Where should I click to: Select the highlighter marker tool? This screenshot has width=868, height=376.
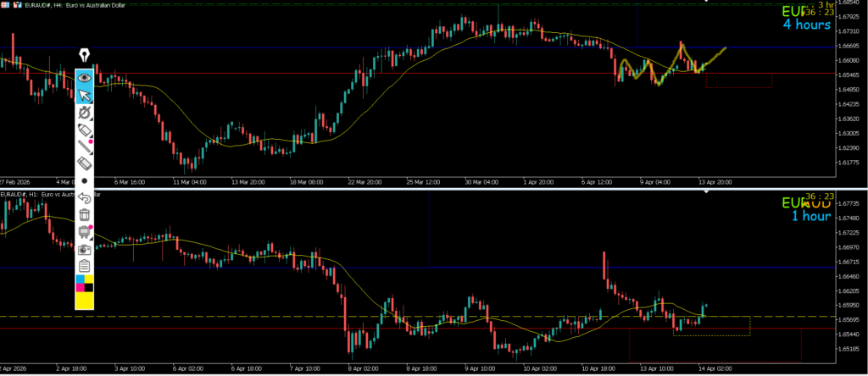[x=85, y=130]
